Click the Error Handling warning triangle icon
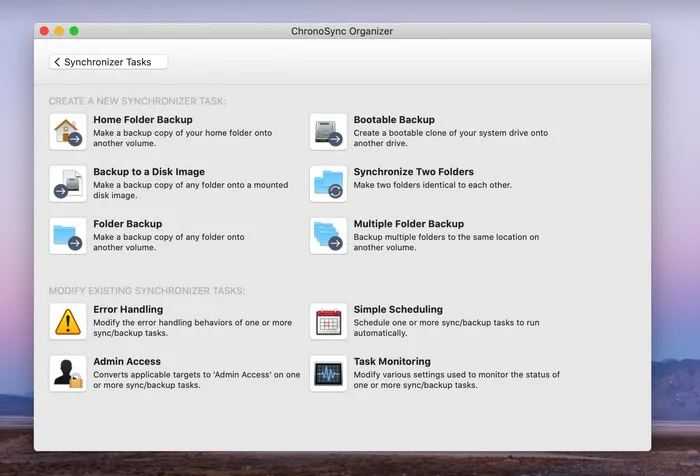700x476 pixels. 68,322
